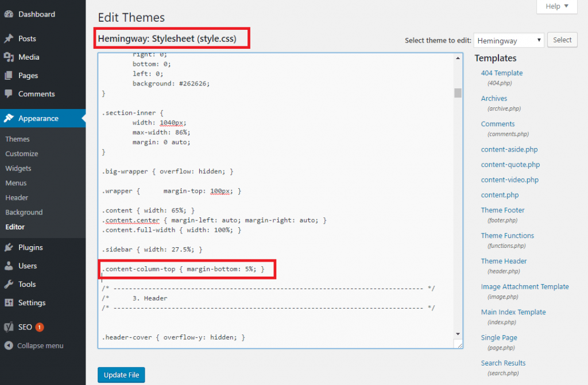Select the Themes menu item
Viewport: 588px width, 385px height.
pyautogui.click(x=17, y=139)
